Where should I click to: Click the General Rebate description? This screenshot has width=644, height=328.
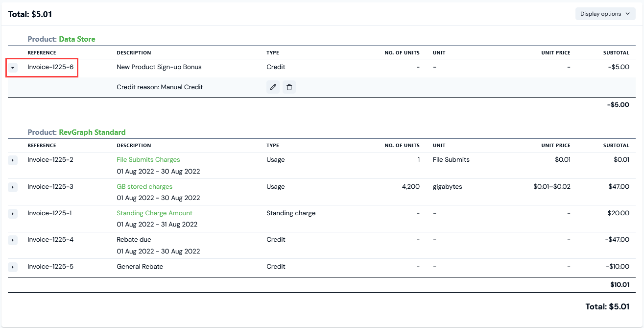[x=140, y=267]
